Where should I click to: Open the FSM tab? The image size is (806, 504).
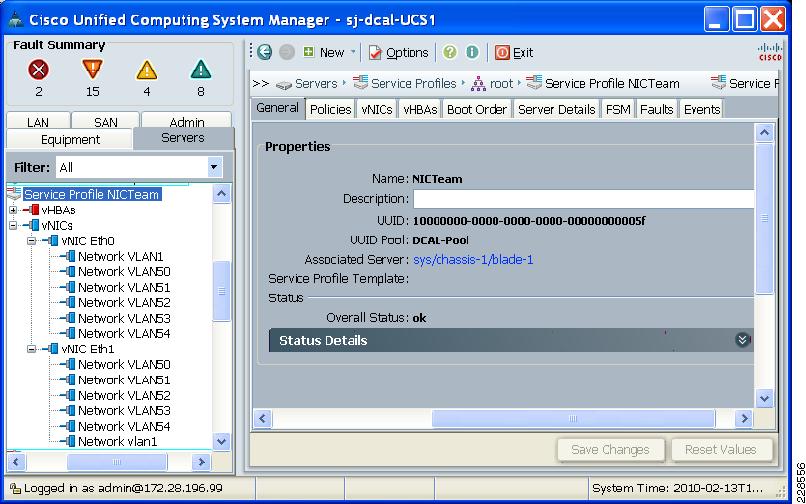(x=618, y=110)
